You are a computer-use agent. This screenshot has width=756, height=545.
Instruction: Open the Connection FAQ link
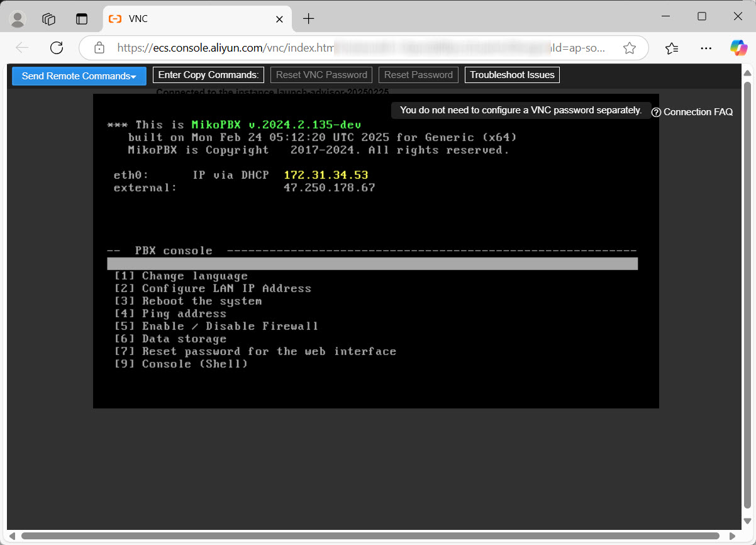pyautogui.click(x=692, y=112)
